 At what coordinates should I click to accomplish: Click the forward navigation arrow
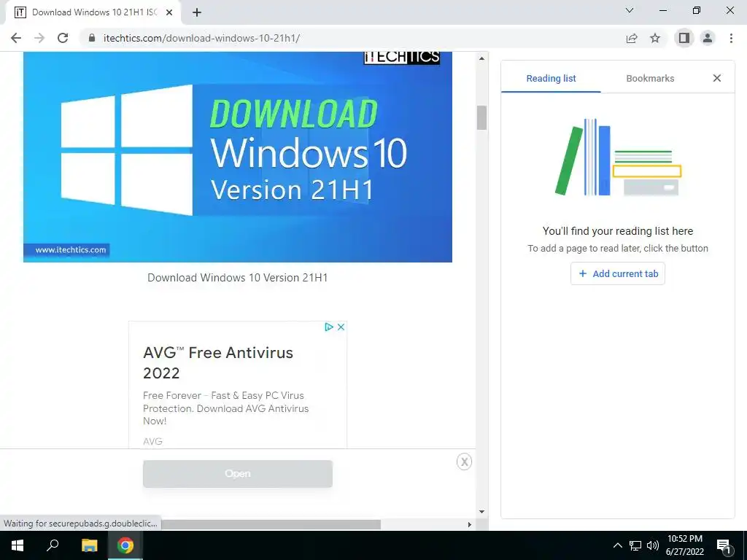coord(39,38)
